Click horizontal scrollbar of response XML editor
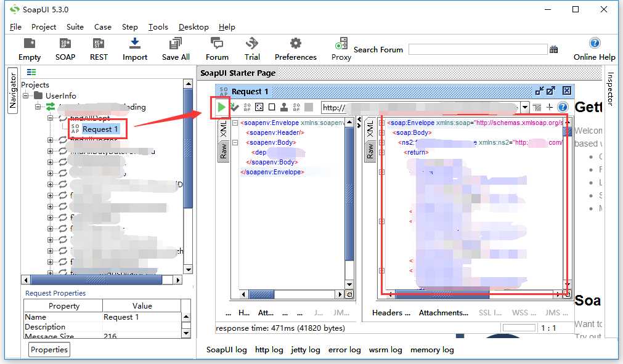Viewport: 623px width, 364px height. point(475,294)
